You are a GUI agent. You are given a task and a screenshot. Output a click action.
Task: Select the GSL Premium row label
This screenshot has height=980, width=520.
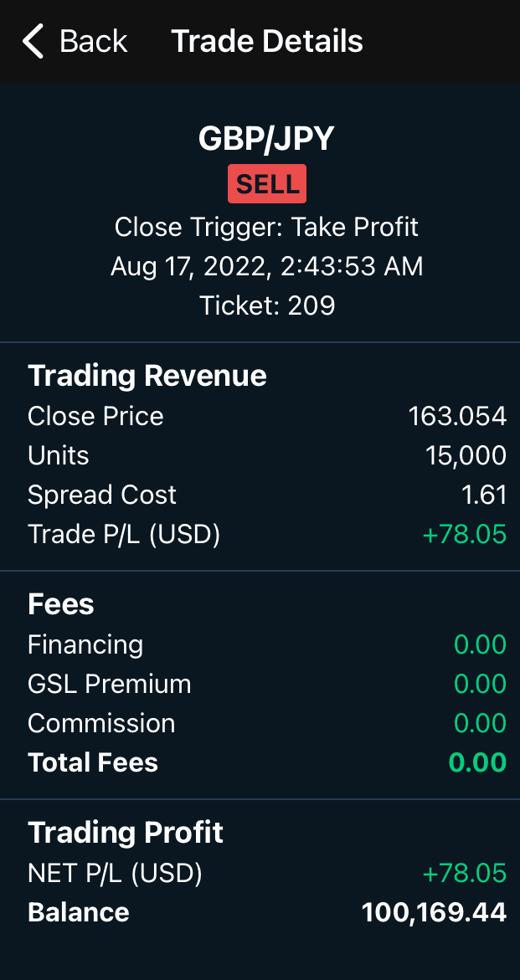click(110, 684)
